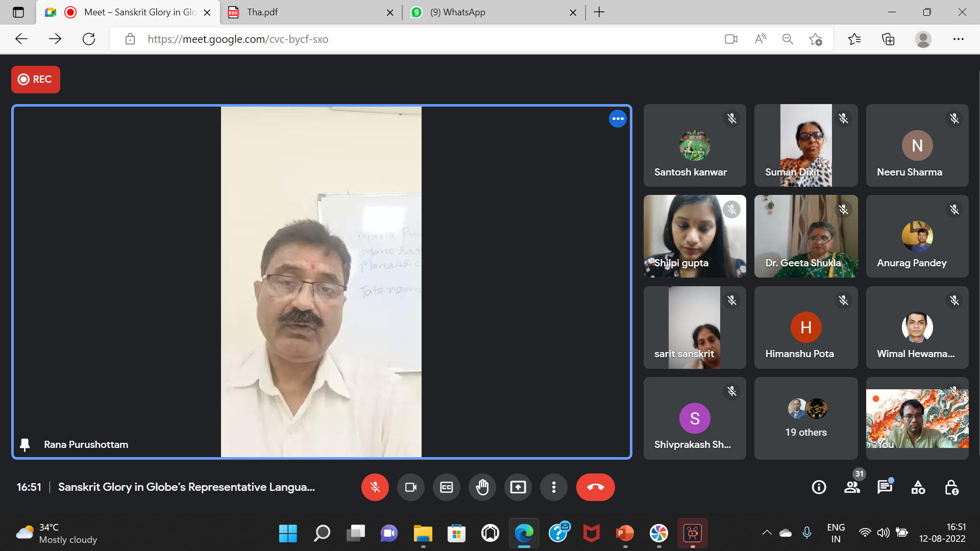Click the Present now icon
The height and width of the screenshot is (551, 980).
[x=518, y=487]
